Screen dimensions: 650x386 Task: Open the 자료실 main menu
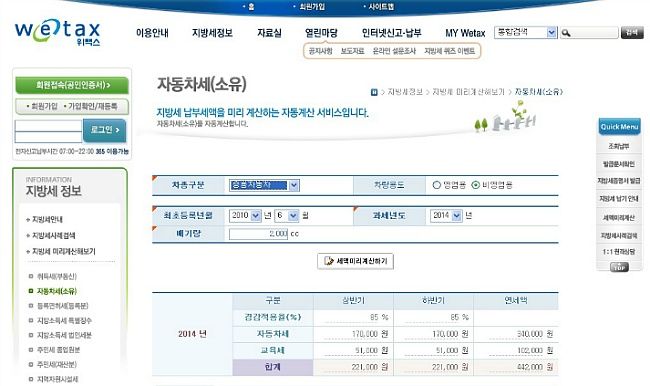point(269,33)
